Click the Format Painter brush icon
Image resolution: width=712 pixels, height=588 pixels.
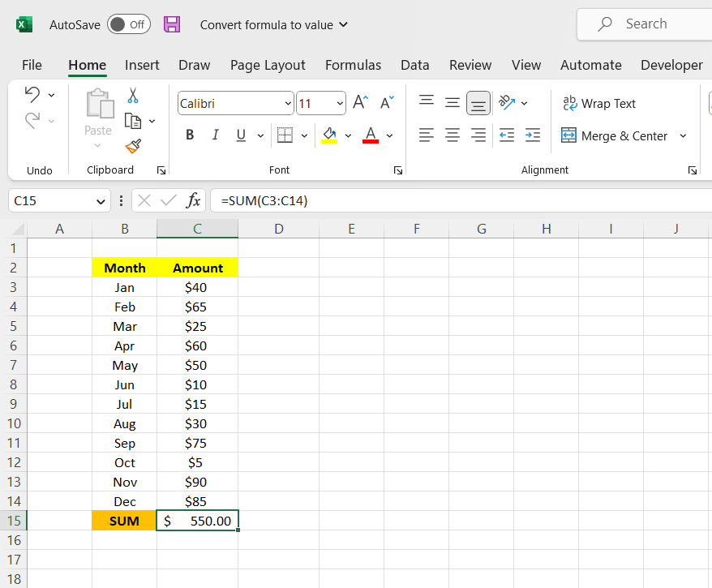(x=133, y=146)
